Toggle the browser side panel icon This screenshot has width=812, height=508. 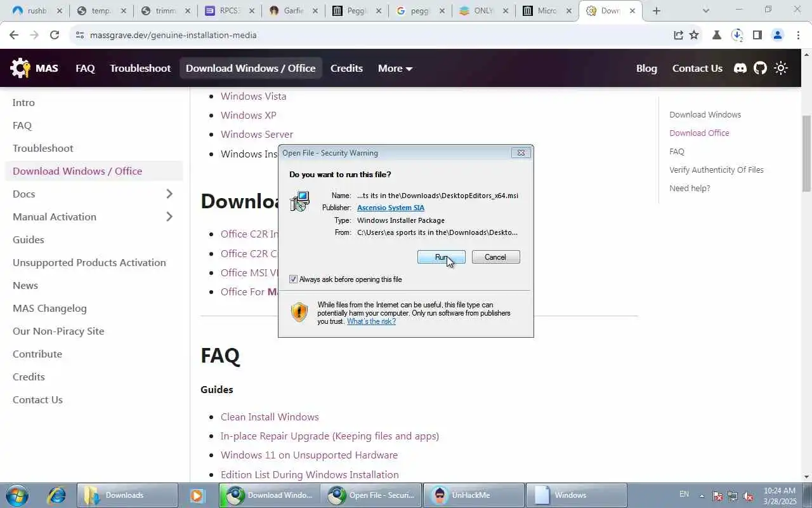tap(757, 35)
